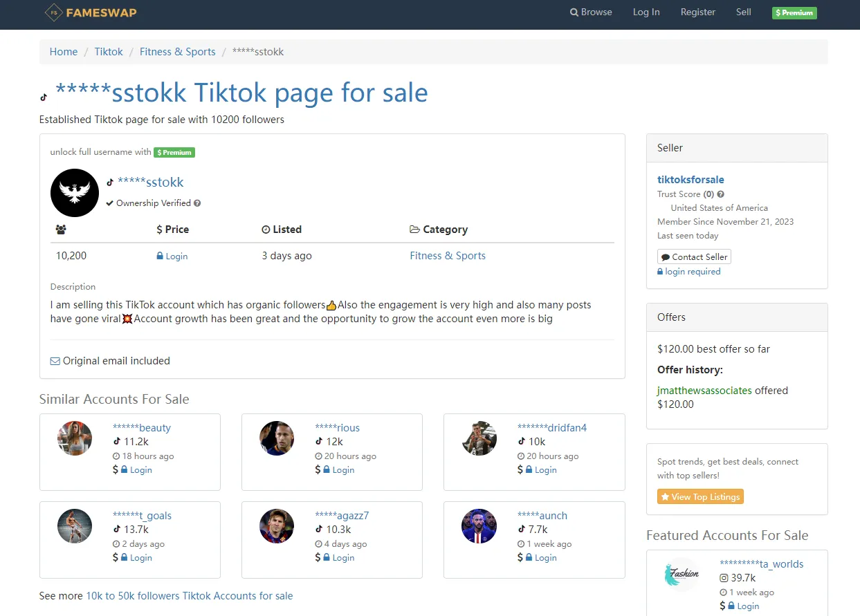860x616 pixels.
Task: Open *****agazz7 similar account listing
Action: [342, 516]
